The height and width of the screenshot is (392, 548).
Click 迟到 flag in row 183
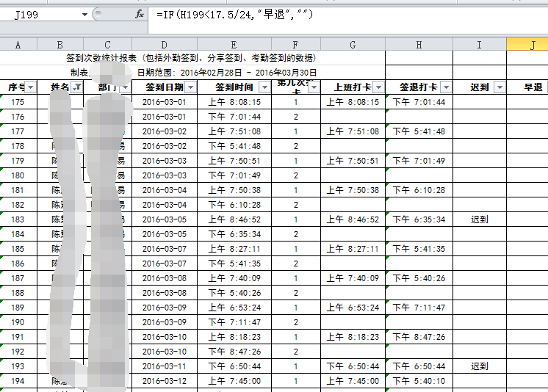point(480,219)
